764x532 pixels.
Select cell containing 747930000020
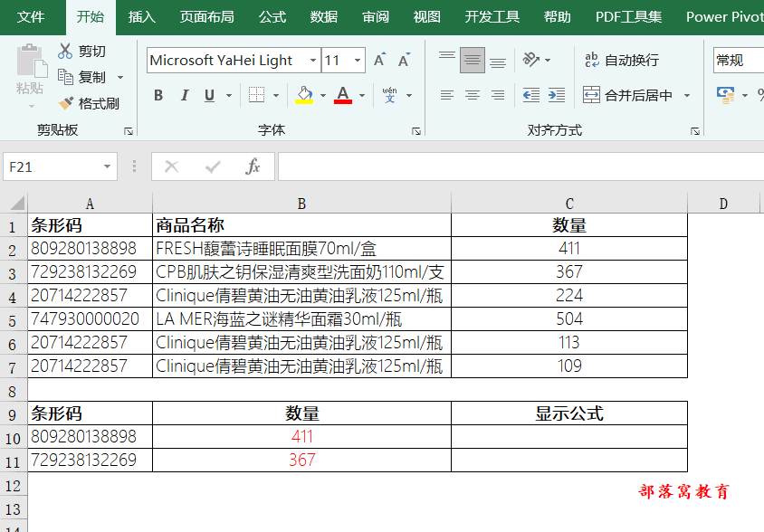91,319
